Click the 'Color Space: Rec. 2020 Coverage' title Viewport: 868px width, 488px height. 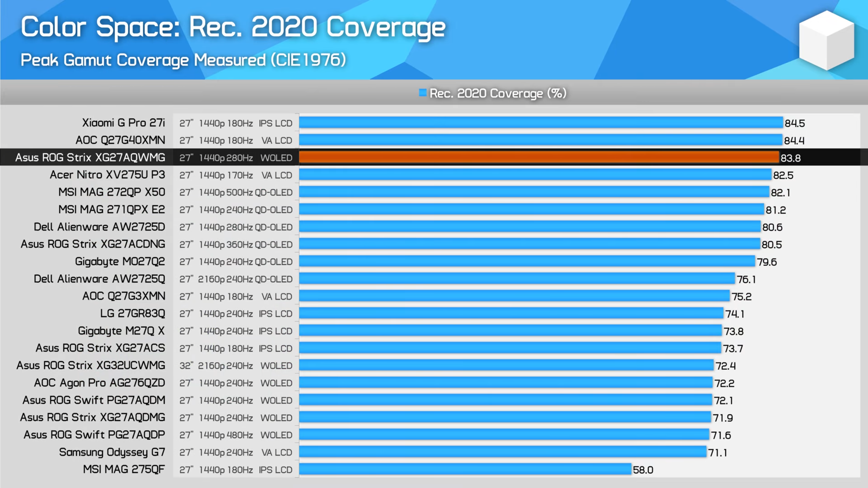pos(233,27)
